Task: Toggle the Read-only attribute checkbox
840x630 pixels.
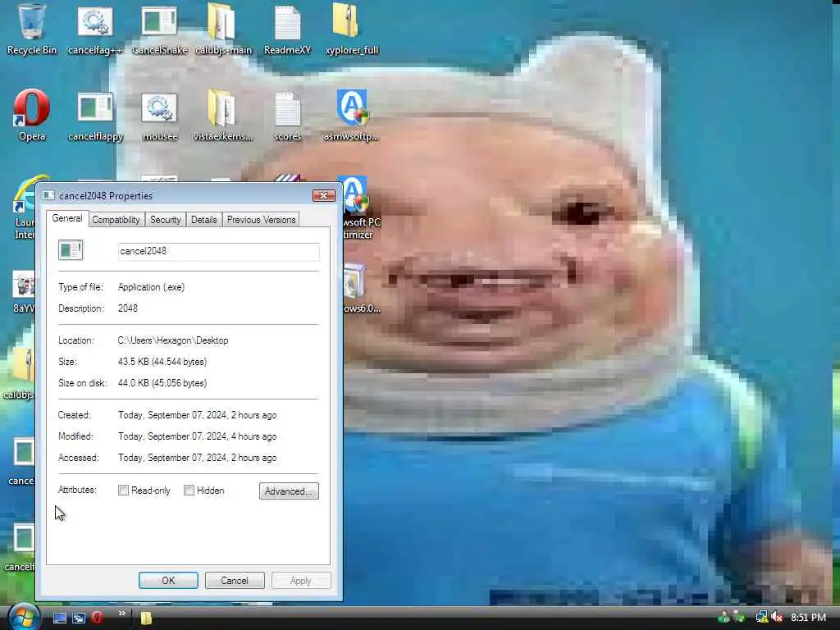Action: [x=123, y=491]
